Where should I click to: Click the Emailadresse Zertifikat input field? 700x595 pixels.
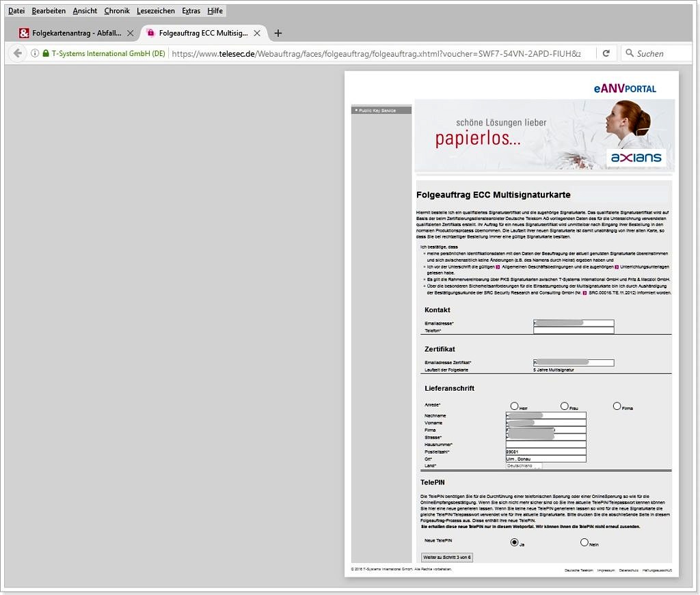(574, 363)
